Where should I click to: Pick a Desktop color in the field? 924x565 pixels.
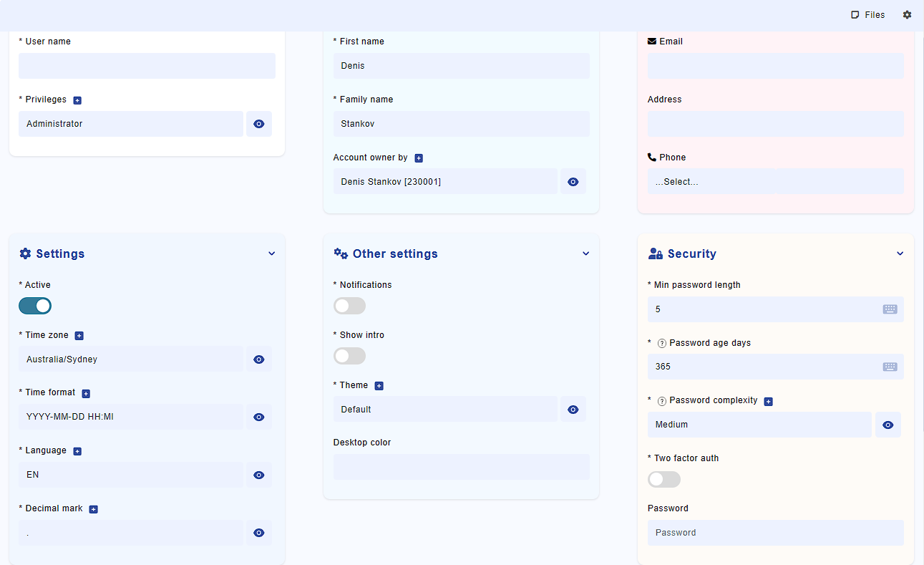pos(462,467)
